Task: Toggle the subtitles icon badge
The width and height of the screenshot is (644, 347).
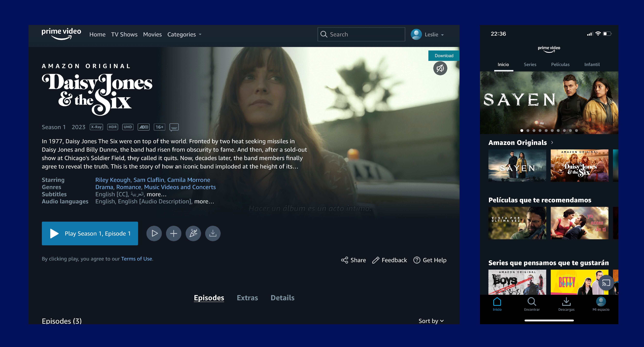Action: pyautogui.click(x=174, y=127)
